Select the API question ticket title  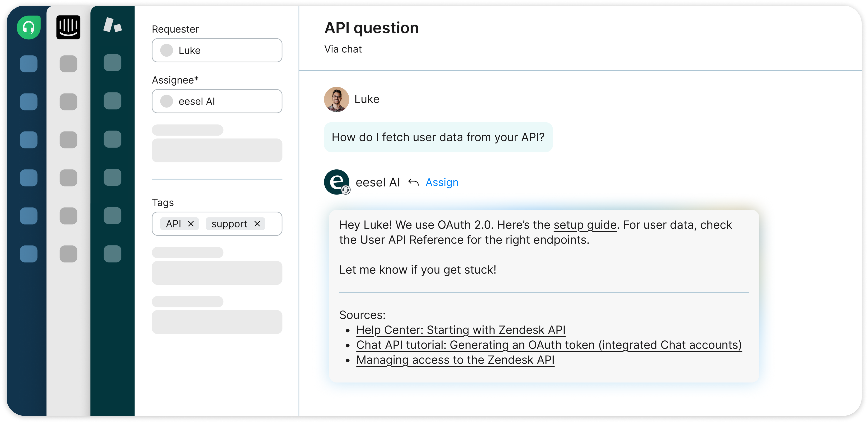coord(371,28)
